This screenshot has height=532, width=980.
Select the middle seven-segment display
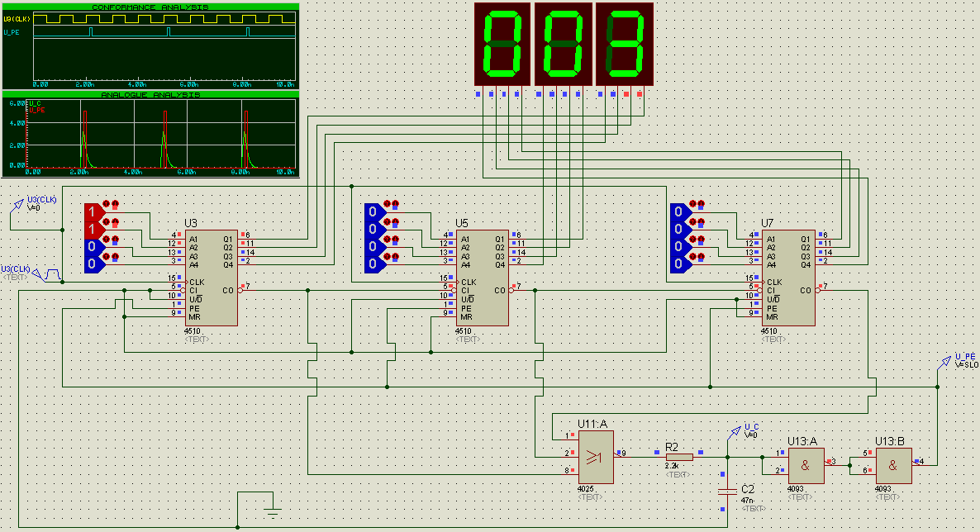coord(563,44)
